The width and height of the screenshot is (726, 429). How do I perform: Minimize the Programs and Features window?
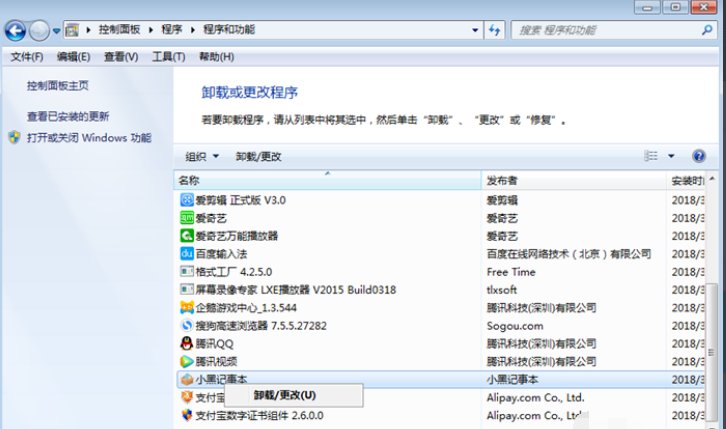click(647, 7)
